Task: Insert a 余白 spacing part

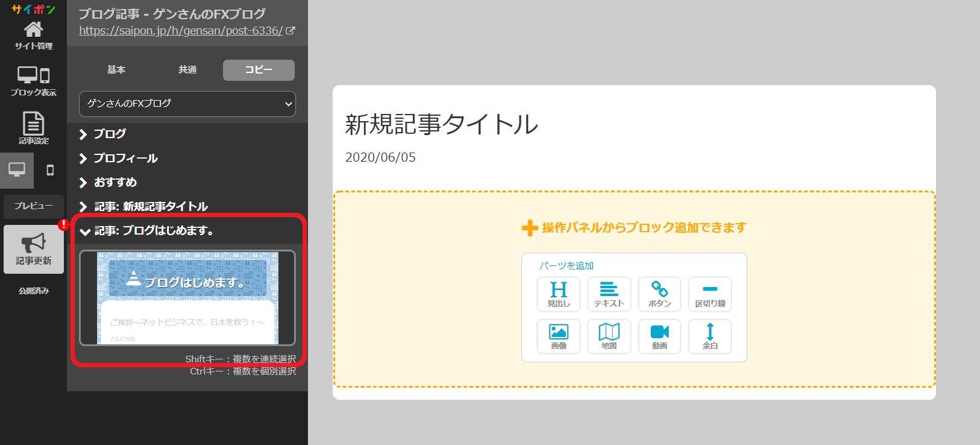Action: (x=710, y=336)
